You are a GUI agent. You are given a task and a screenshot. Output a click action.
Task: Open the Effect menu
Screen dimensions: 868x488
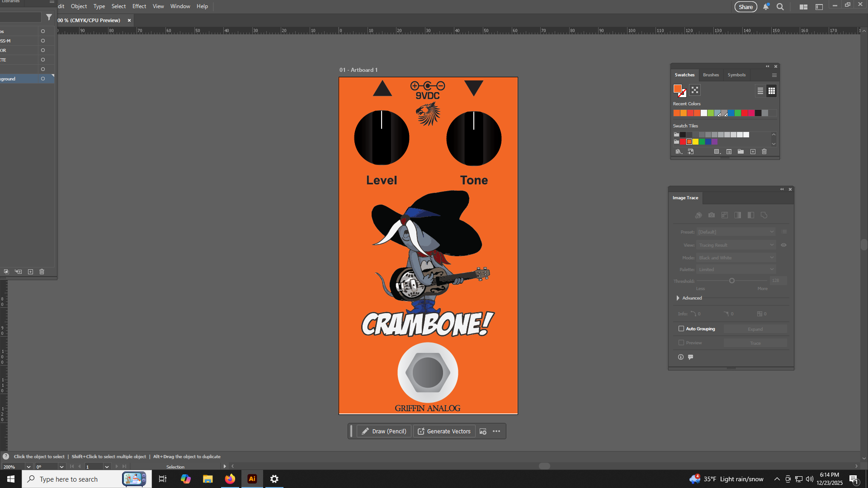coord(139,6)
